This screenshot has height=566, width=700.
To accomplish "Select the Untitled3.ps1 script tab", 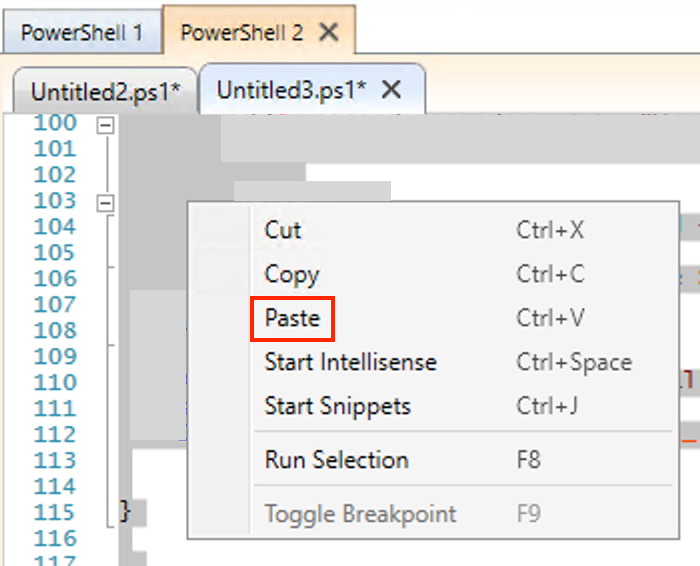I will point(291,89).
